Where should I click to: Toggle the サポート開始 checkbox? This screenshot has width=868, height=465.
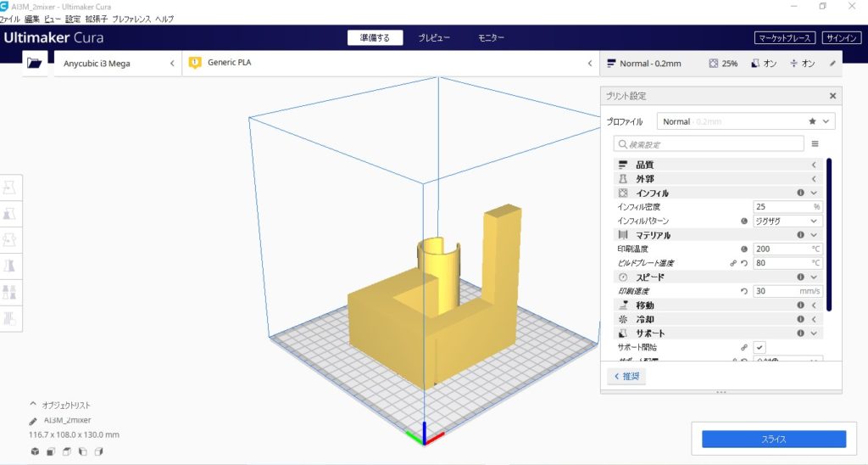click(759, 347)
